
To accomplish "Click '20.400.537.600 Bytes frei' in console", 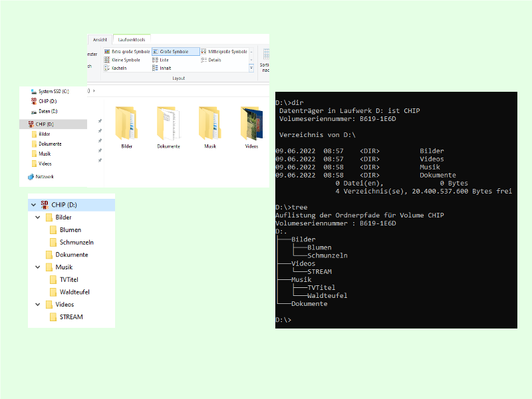I will tap(462, 192).
